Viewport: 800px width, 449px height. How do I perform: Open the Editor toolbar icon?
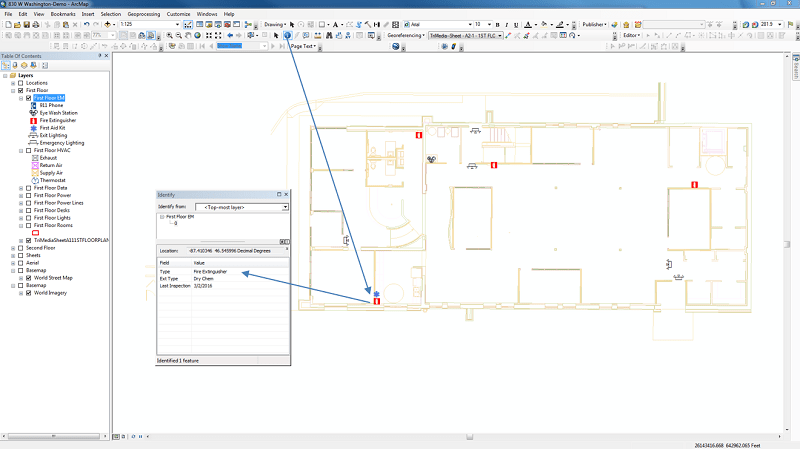point(188,24)
